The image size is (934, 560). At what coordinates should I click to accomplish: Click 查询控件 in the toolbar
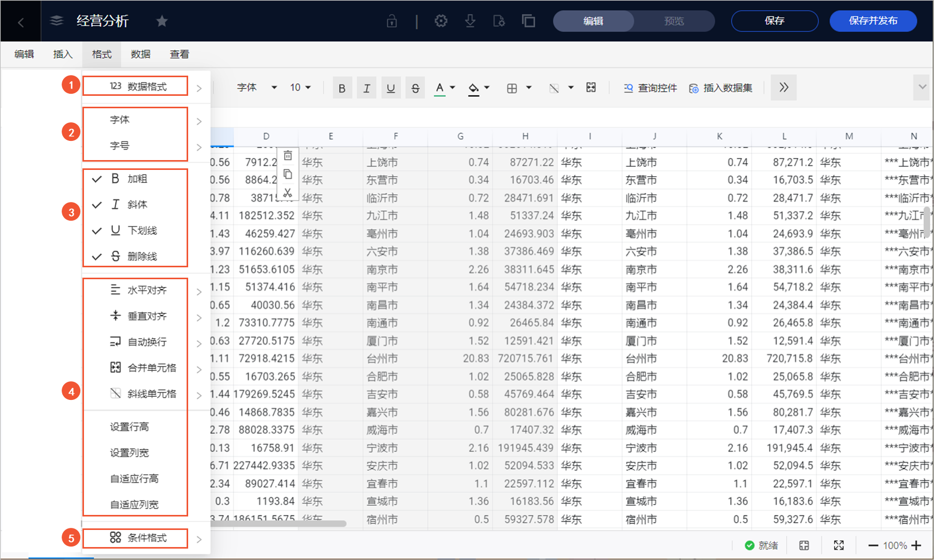(650, 88)
